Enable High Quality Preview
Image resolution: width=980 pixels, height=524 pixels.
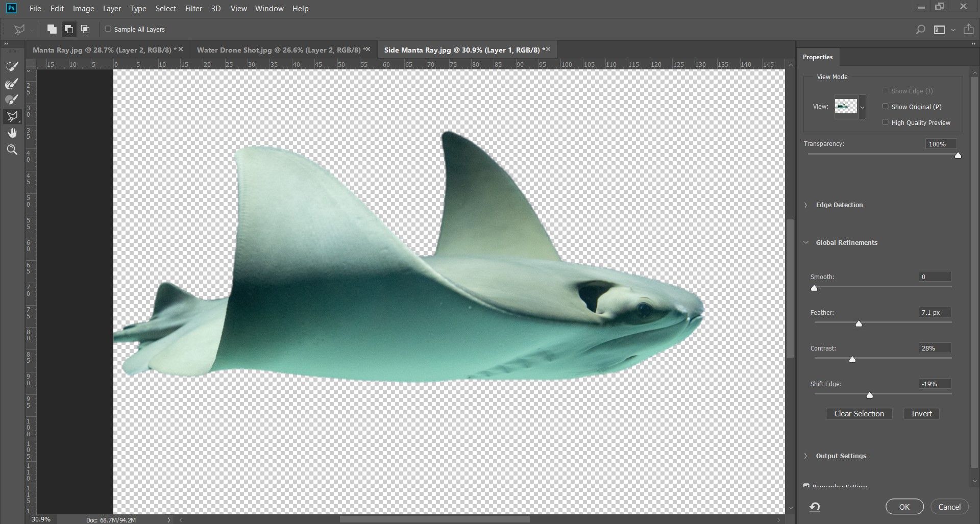pyautogui.click(x=886, y=122)
